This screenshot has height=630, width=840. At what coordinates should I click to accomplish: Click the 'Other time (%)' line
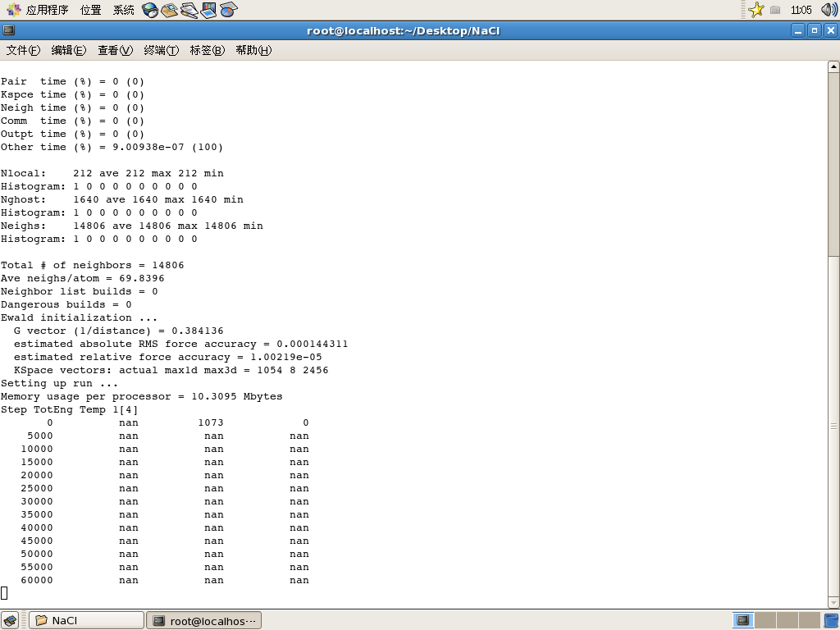click(x=112, y=148)
